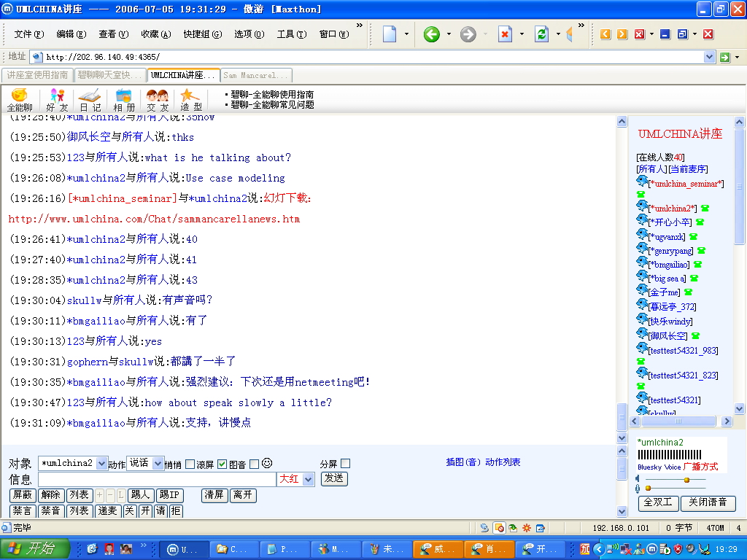The width and height of the screenshot is (747, 560).
Task: Open the 收藏 Favorites menu
Action: pos(156,34)
